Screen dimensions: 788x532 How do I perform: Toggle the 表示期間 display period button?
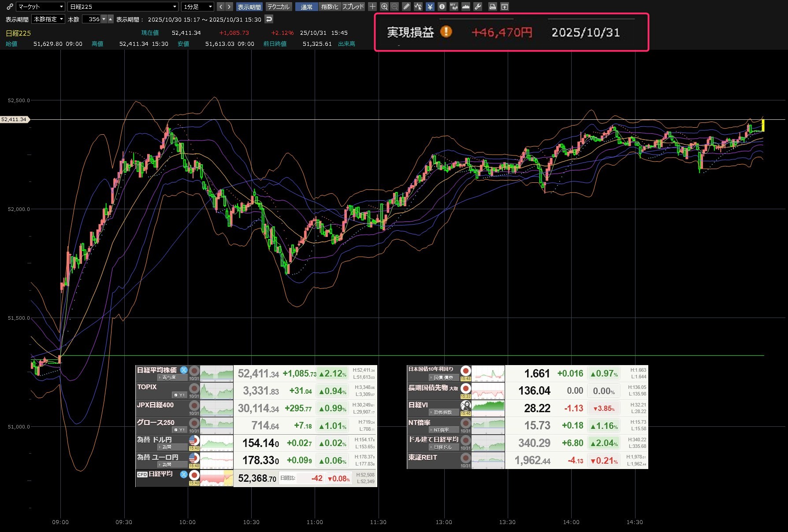pyautogui.click(x=249, y=7)
